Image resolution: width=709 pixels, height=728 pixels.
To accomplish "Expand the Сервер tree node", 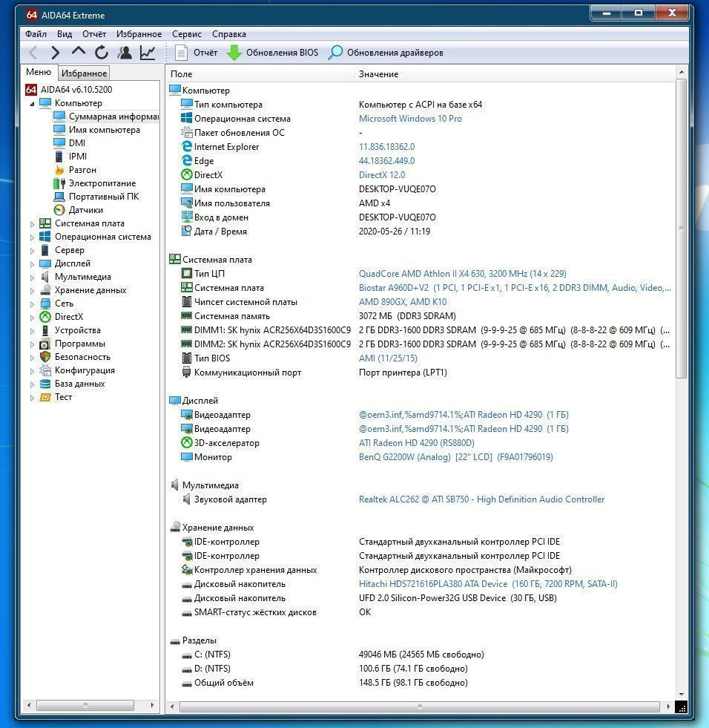I will pos(32,251).
